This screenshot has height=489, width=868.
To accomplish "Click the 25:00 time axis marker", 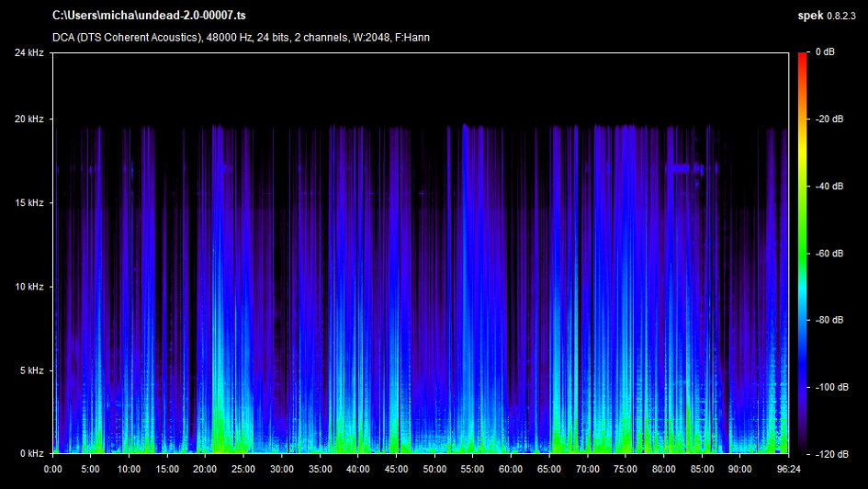I will coord(243,468).
